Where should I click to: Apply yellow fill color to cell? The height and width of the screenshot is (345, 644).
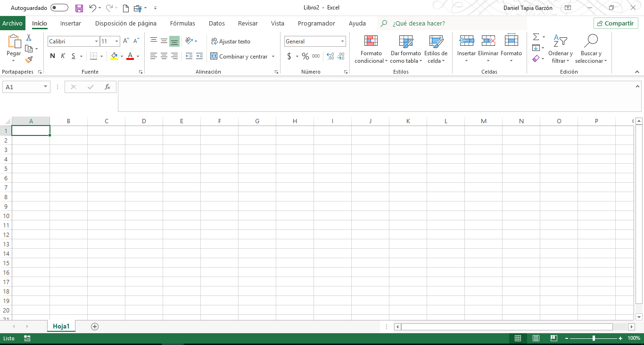click(114, 56)
